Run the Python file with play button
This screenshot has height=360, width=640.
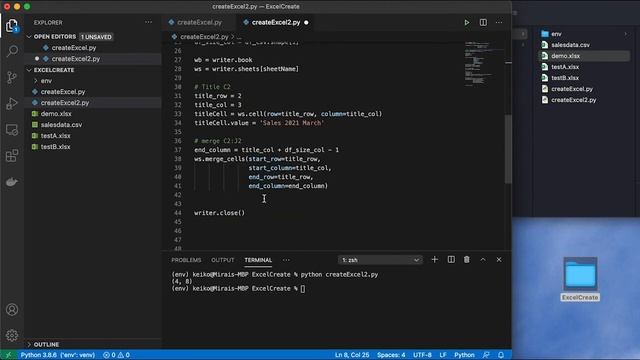pyautogui.click(x=467, y=22)
